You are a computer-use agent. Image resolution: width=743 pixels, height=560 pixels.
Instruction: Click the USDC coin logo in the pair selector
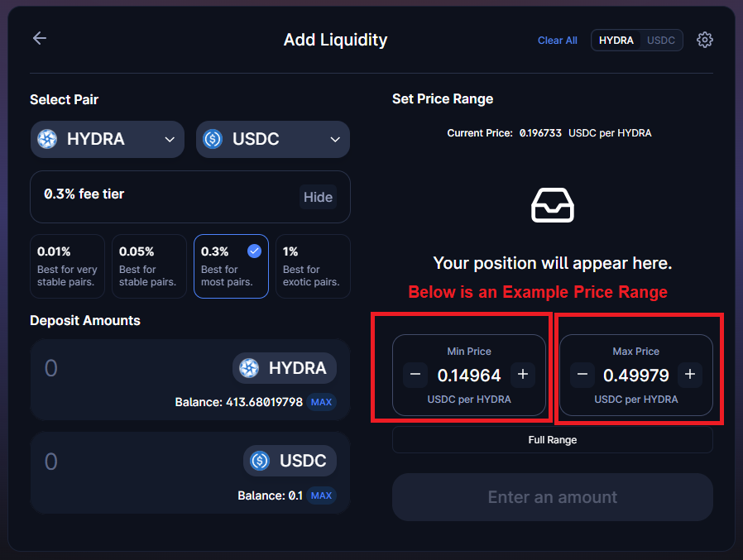click(213, 139)
